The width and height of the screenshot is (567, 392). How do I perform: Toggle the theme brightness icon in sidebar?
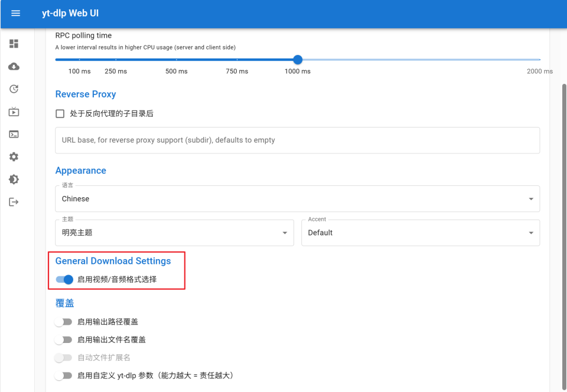click(14, 179)
